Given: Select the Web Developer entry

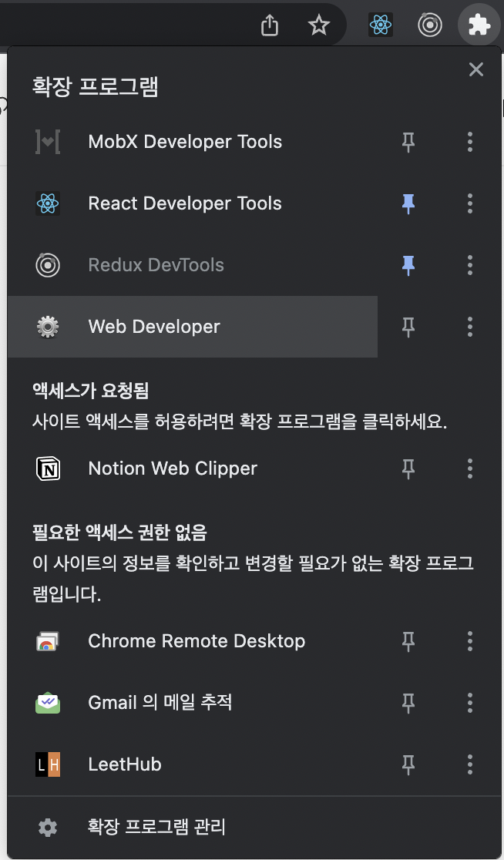Looking at the screenshot, I should point(193,327).
